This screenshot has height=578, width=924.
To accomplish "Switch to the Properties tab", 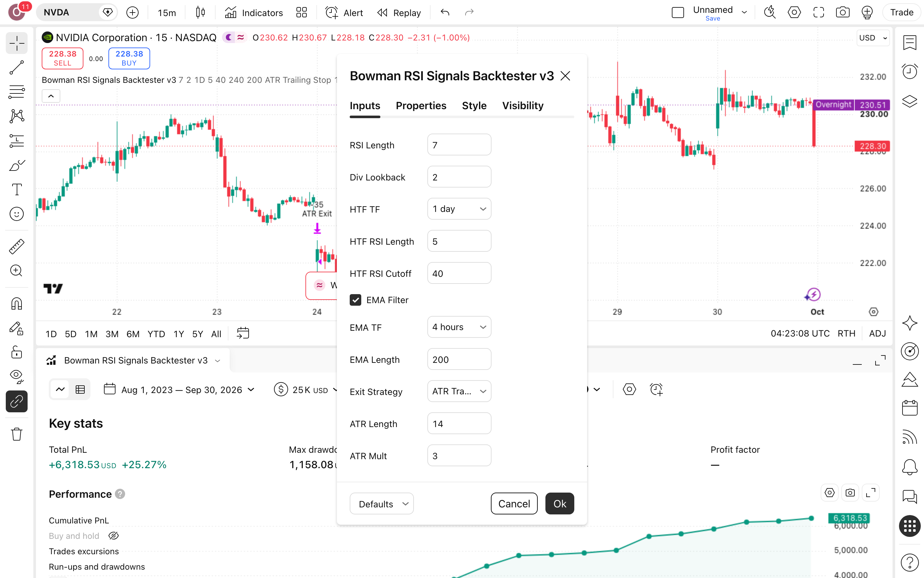I will click(x=421, y=106).
